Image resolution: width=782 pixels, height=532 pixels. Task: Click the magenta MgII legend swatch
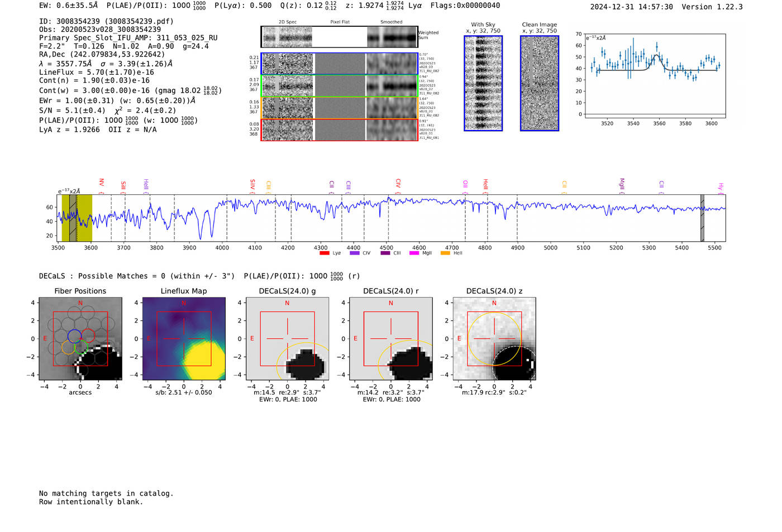pyautogui.click(x=414, y=253)
